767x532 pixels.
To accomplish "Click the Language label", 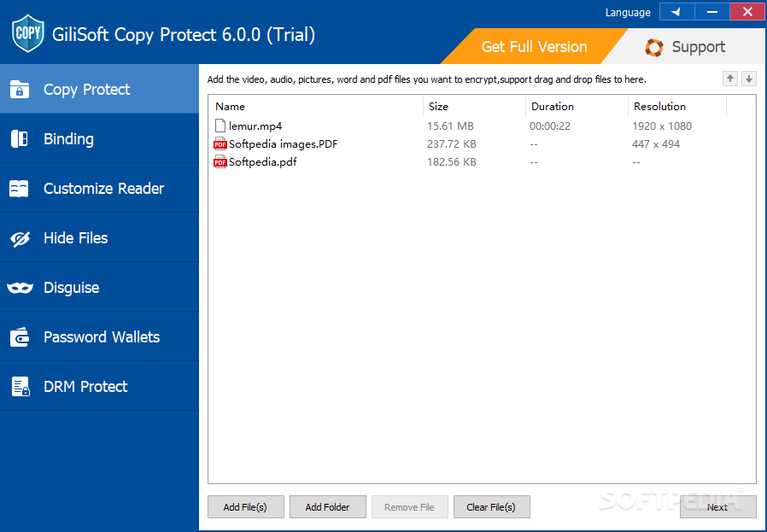I will [x=628, y=13].
